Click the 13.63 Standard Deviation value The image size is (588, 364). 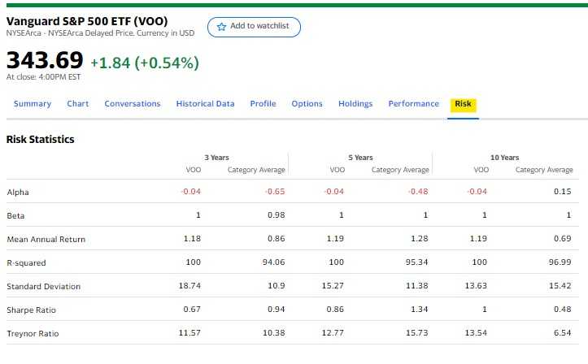[x=476, y=286]
